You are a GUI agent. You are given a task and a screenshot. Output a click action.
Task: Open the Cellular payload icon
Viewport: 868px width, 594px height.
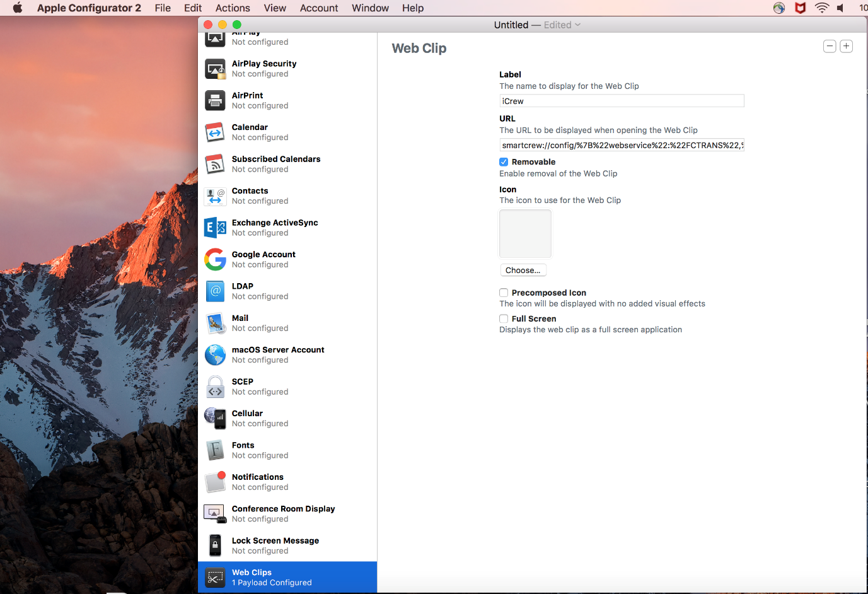(215, 418)
